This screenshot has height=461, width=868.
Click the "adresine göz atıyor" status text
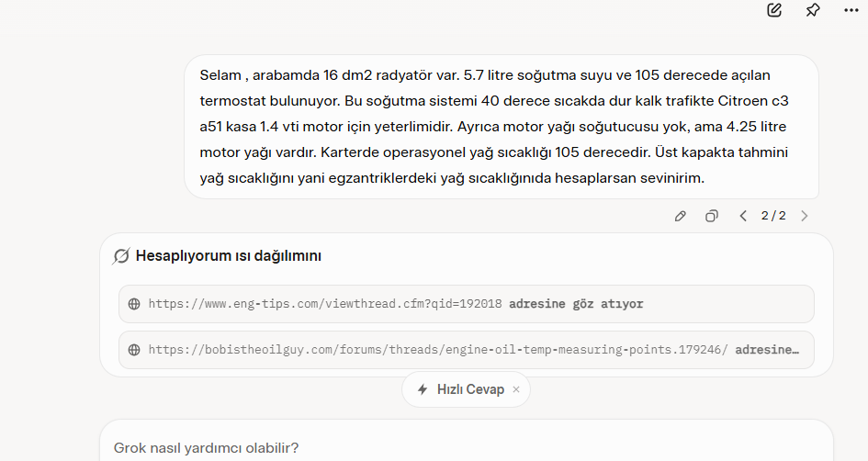(576, 304)
